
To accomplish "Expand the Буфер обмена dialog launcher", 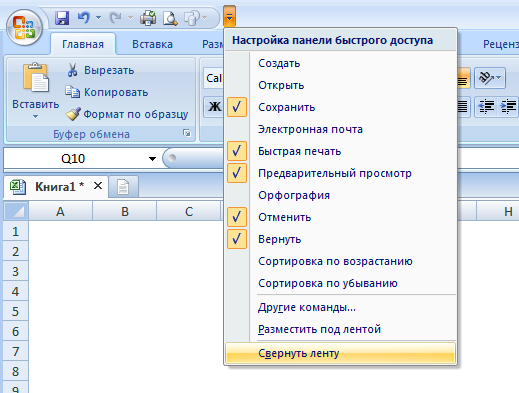I will point(187,133).
